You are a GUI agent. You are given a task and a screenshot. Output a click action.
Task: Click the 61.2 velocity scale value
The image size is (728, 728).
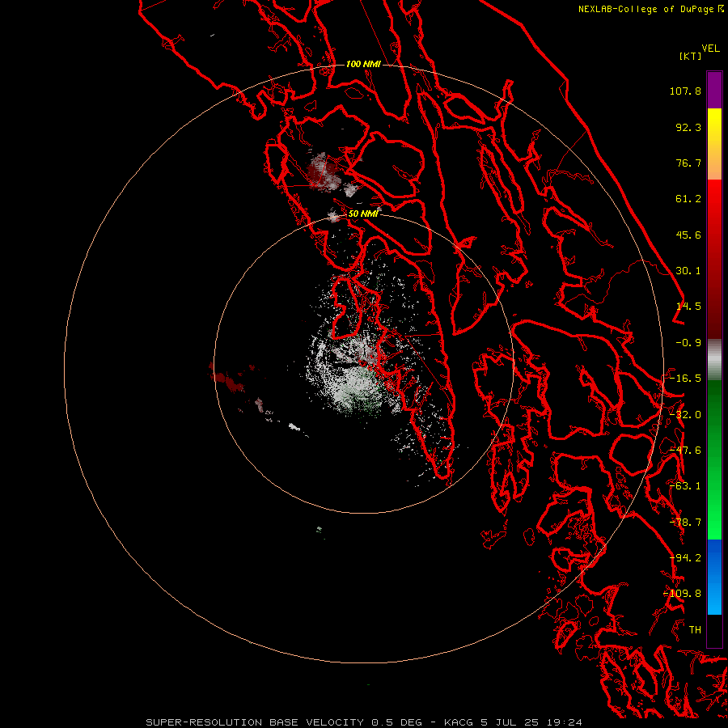[x=688, y=199]
